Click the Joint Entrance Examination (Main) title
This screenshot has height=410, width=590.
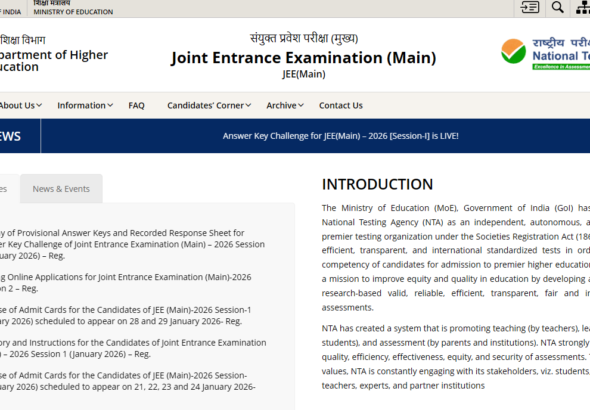coord(304,58)
